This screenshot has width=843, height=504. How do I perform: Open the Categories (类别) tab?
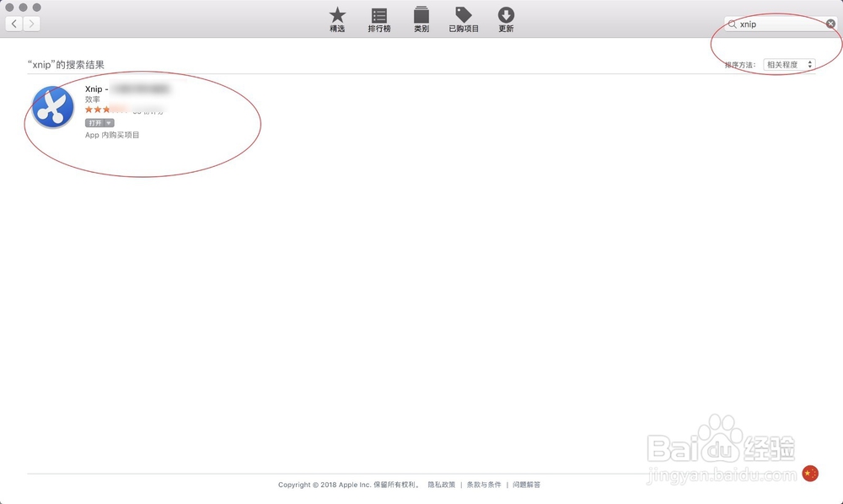421,20
